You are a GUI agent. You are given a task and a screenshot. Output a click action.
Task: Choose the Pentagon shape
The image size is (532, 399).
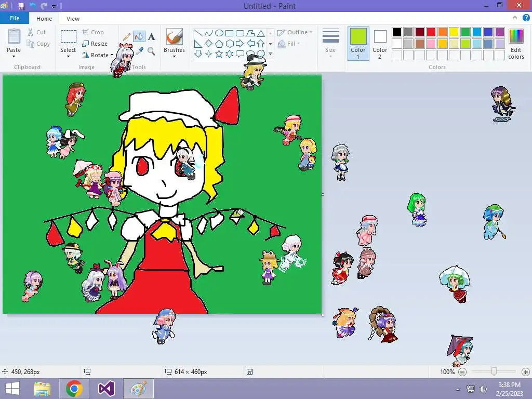coord(219,44)
